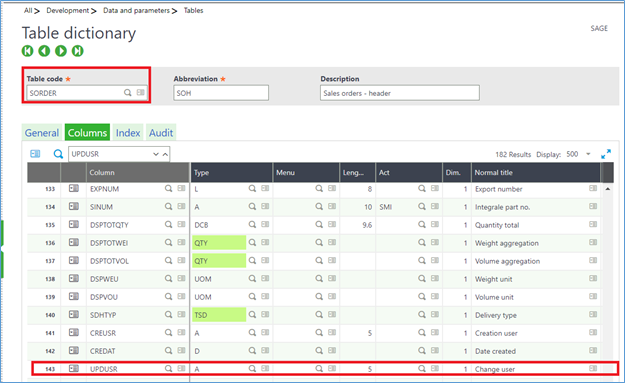Open Normal title card icon for Delivery type
The width and height of the screenshot is (625, 383).
(x=593, y=314)
